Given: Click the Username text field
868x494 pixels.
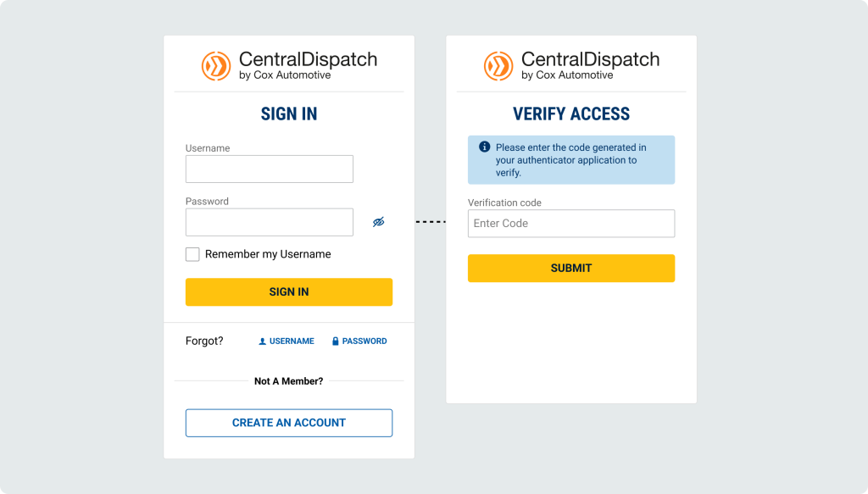Looking at the screenshot, I should click(x=269, y=169).
